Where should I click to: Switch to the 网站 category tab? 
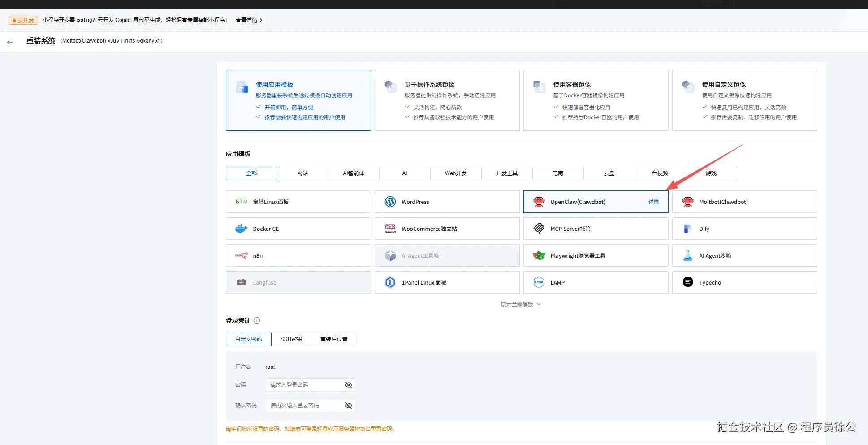tap(302, 173)
